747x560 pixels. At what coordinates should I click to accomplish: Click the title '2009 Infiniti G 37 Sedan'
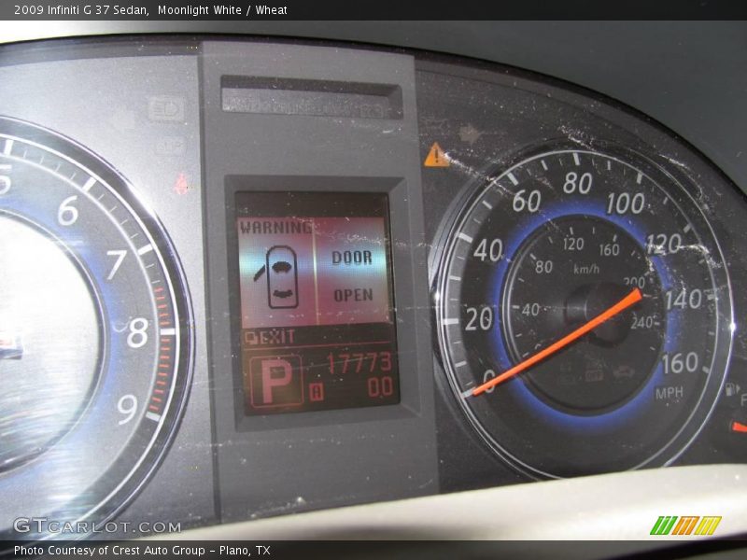[80, 10]
